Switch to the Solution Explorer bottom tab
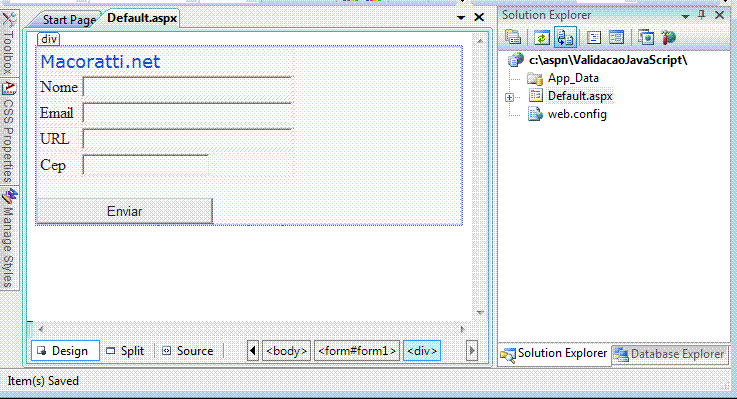The image size is (737, 399). [x=555, y=354]
